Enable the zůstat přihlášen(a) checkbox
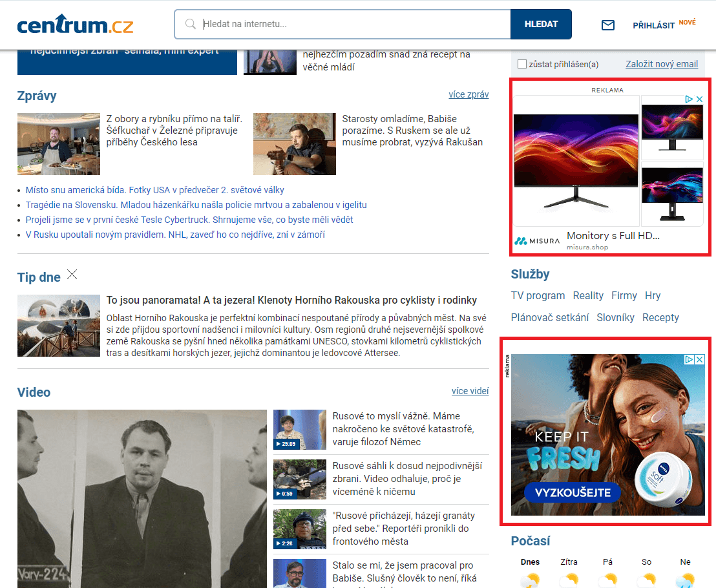The width and height of the screenshot is (716, 588). pyautogui.click(x=522, y=64)
